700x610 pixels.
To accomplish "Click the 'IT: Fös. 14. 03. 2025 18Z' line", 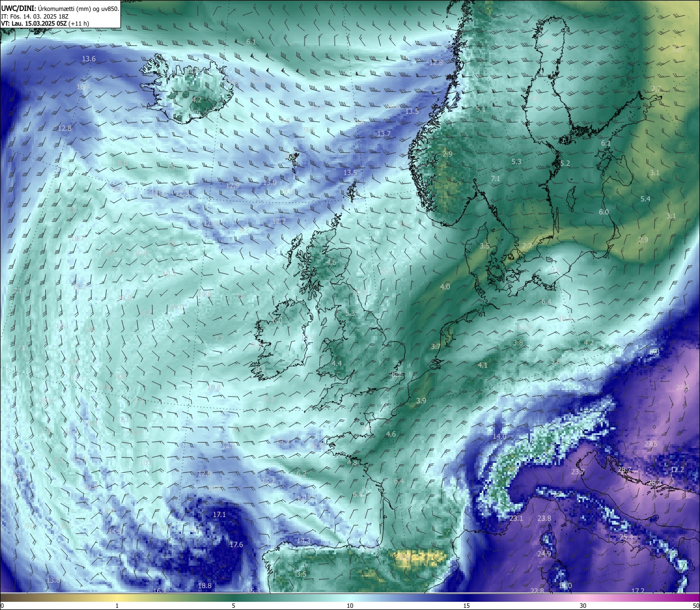I will 35,16.
